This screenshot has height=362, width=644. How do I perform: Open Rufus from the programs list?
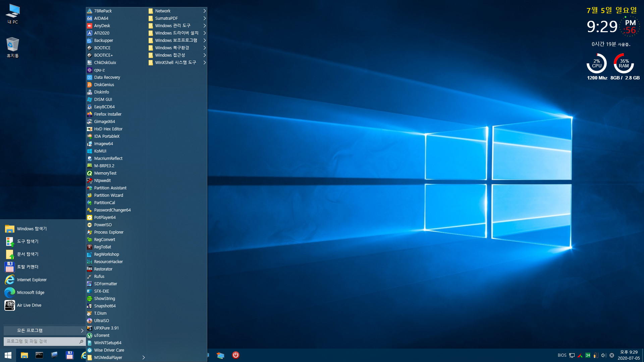[x=116, y=277]
